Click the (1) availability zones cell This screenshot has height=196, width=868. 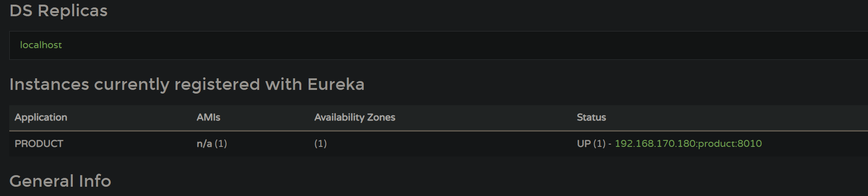(321, 144)
